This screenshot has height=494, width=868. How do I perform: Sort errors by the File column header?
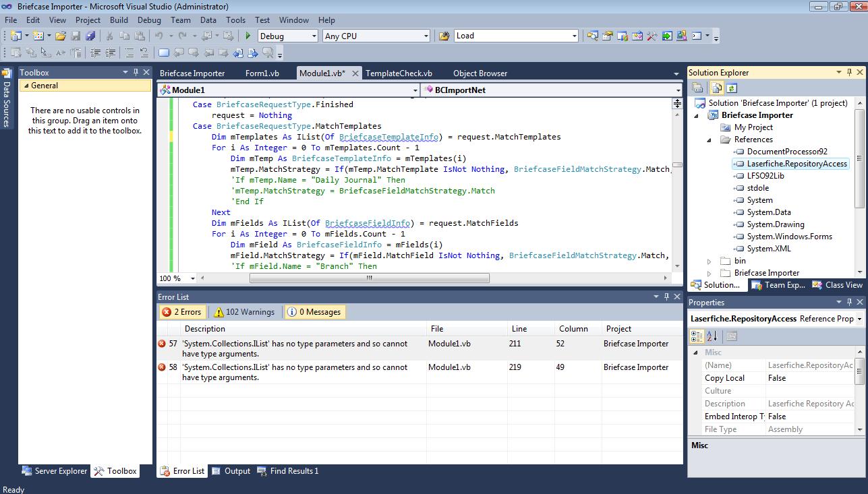click(467, 329)
